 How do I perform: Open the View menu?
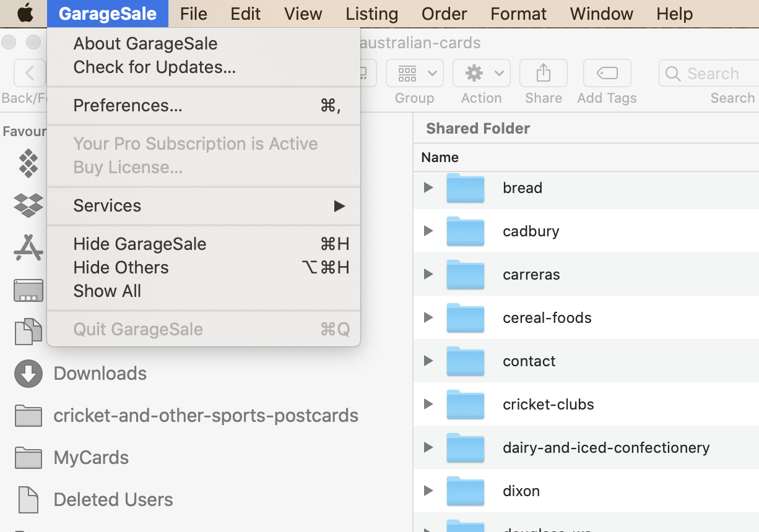(x=303, y=14)
